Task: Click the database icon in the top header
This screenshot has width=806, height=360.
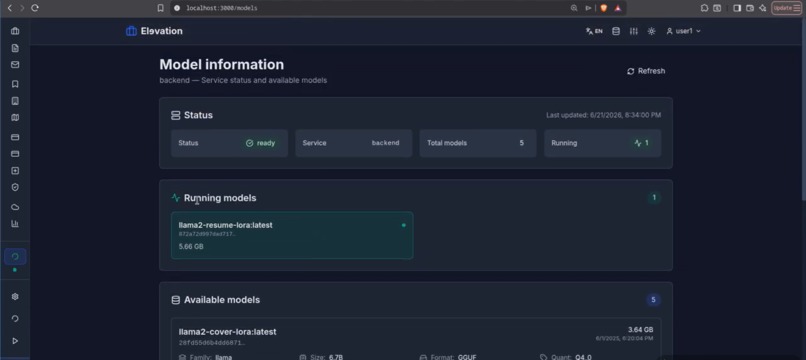Action: click(x=616, y=31)
